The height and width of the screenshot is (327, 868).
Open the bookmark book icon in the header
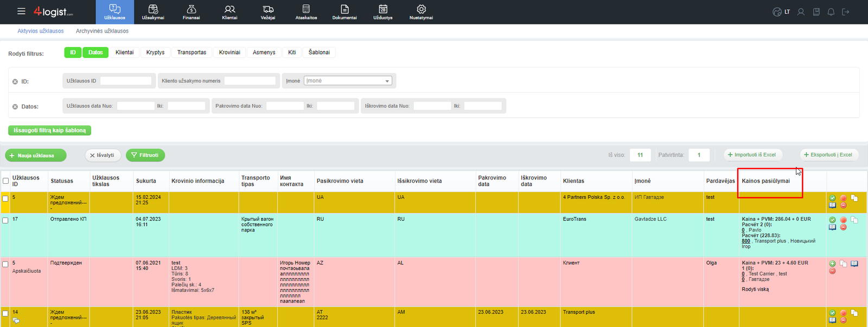tap(816, 11)
